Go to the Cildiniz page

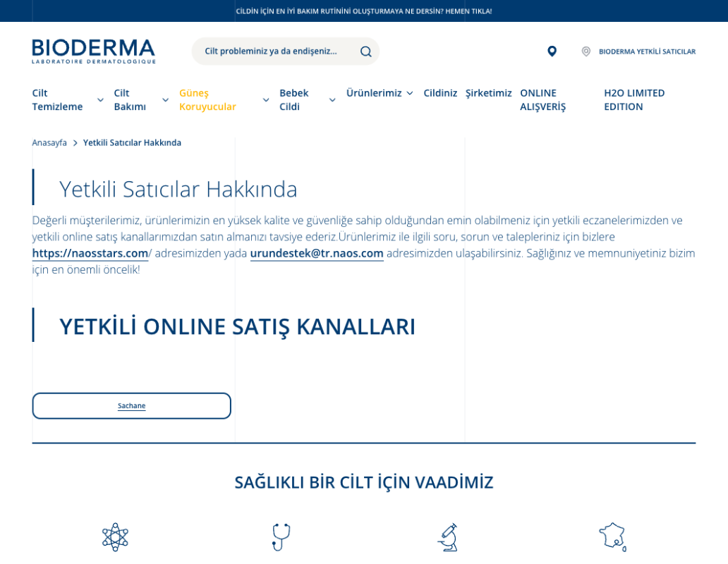click(x=440, y=93)
